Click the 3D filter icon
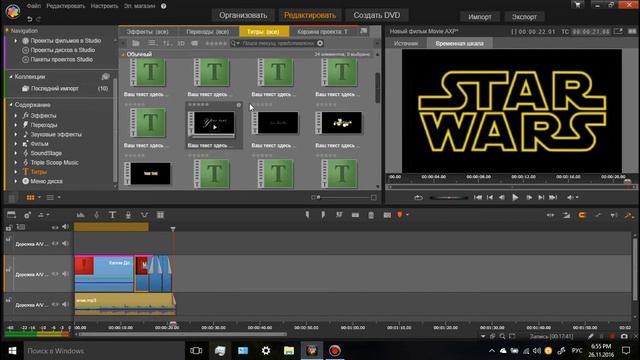640x360 pixels. [181, 43]
